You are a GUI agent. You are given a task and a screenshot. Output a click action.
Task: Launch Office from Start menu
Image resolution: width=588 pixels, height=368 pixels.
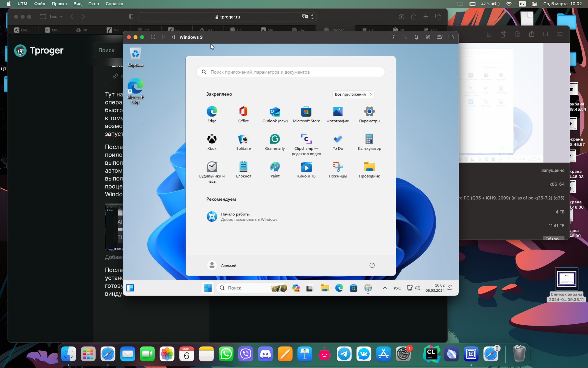[243, 114]
